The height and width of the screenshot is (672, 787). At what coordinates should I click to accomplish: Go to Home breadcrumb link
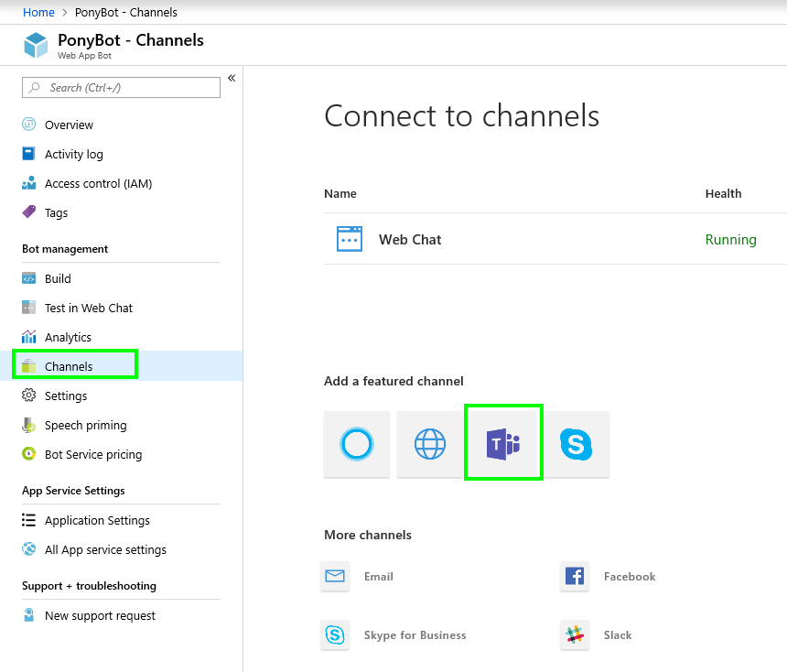coord(38,12)
